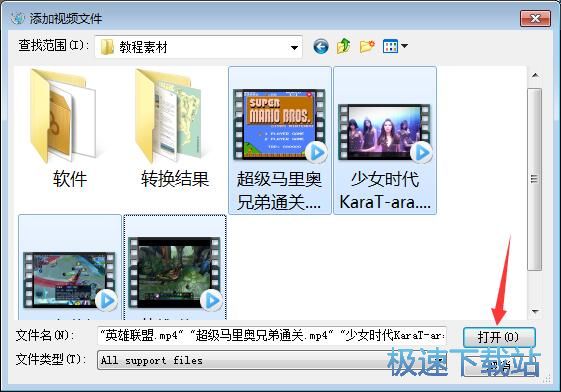Click the 软件 folder name label

click(70, 178)
